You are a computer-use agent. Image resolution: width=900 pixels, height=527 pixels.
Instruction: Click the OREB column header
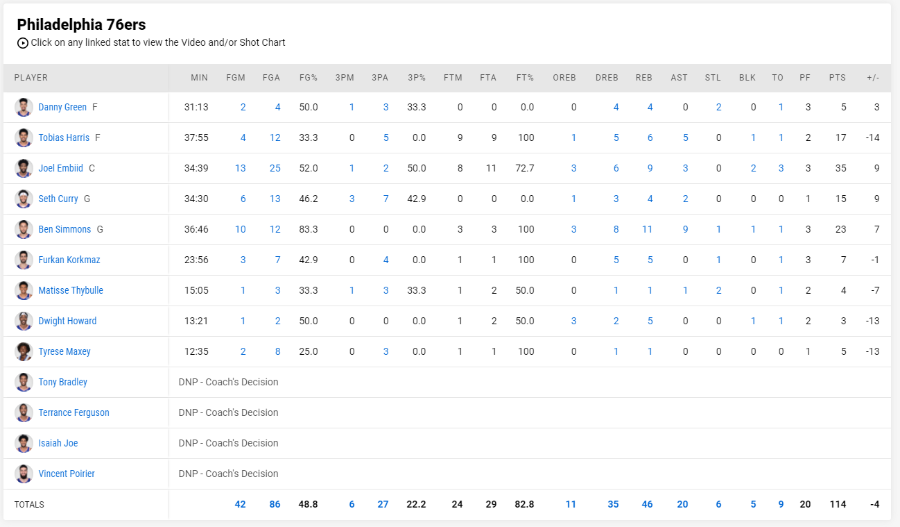[564, 78]
